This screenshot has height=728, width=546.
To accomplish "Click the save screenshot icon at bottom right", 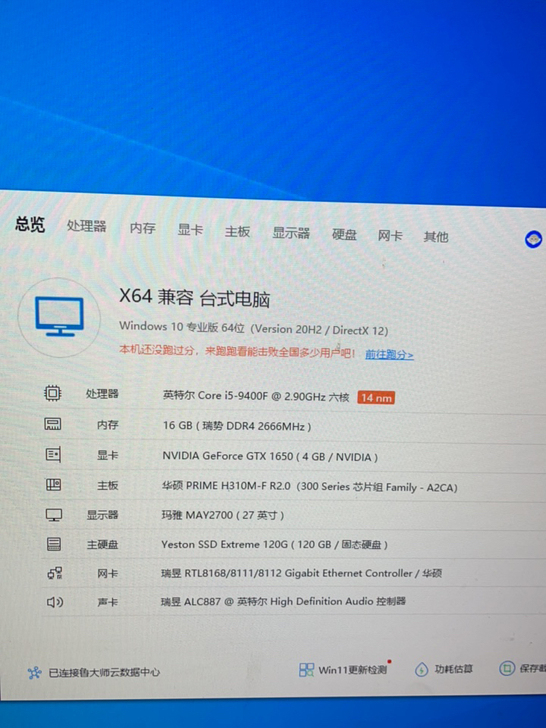I will pyautogui.click(x=507, y=668).
